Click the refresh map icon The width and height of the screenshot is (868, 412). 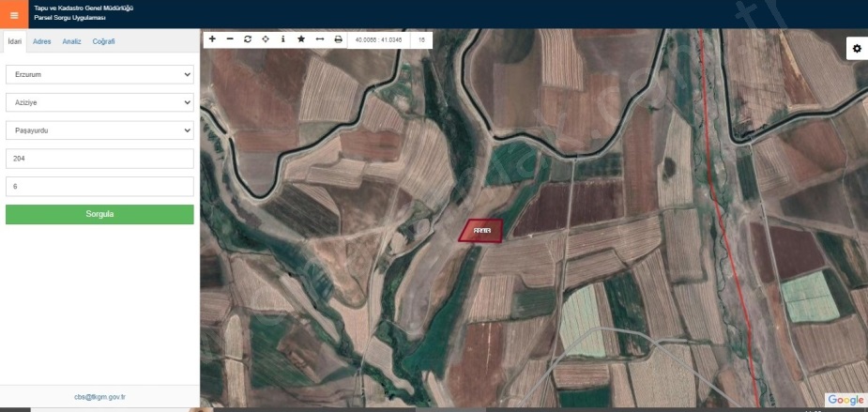248,39
